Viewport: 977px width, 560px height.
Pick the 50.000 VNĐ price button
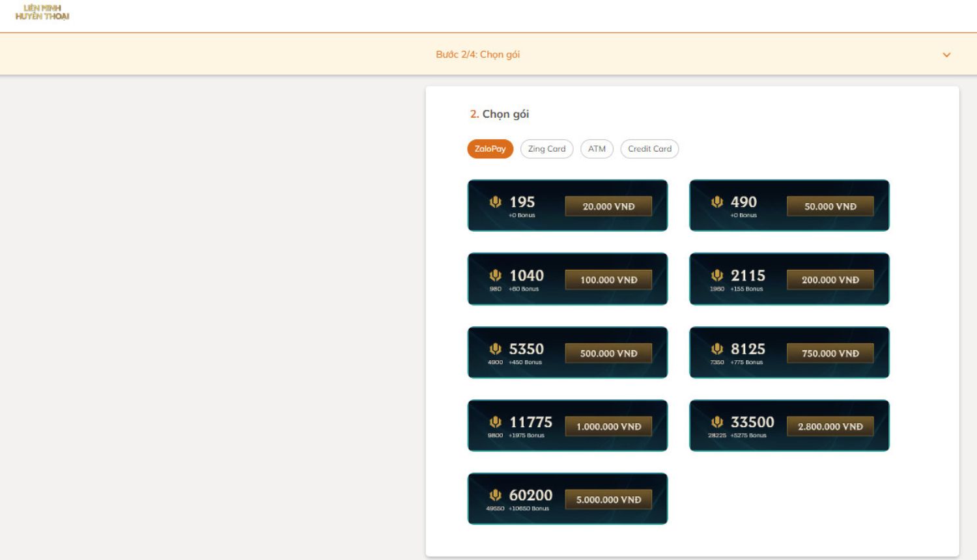[830, 206]
